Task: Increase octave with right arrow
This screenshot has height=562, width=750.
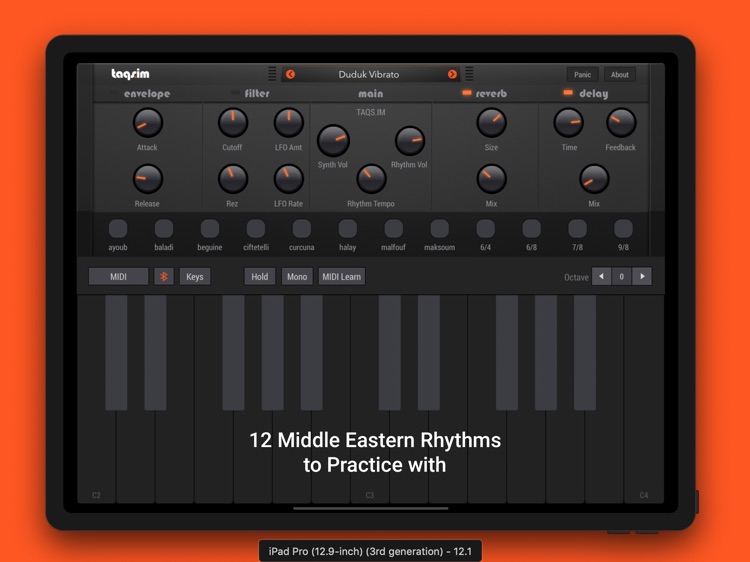Action: point(642,276)
